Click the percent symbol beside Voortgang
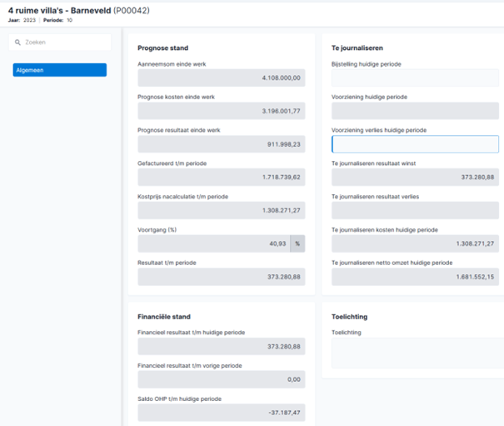 tap(297, 243)
